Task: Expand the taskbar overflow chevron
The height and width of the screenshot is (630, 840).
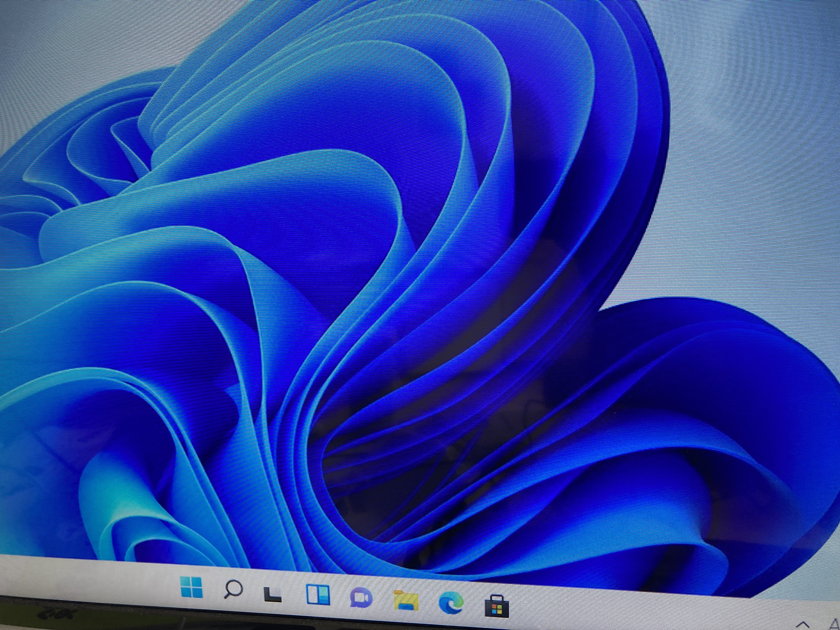Action: pyautogui.click(x=803, y=625)
